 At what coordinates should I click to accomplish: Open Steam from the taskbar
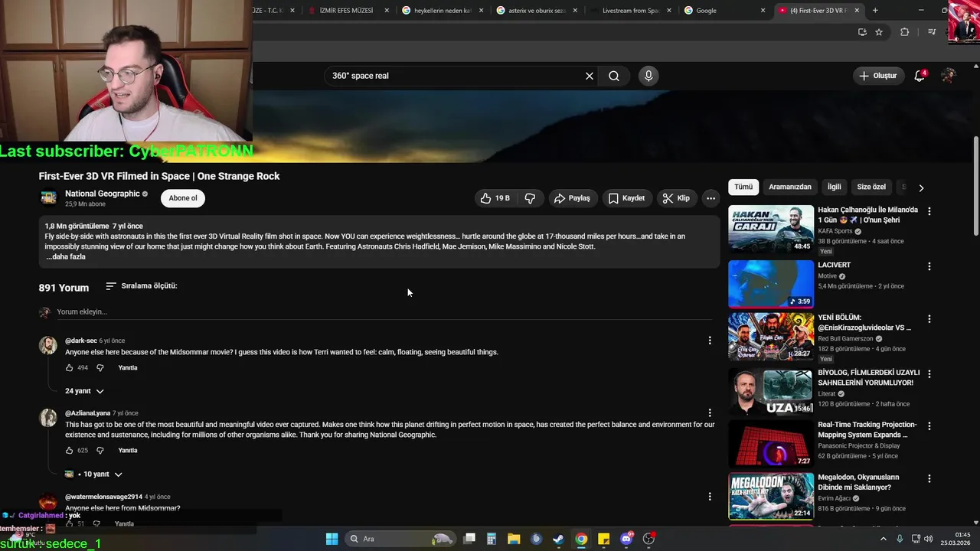[x=559, y=539]
